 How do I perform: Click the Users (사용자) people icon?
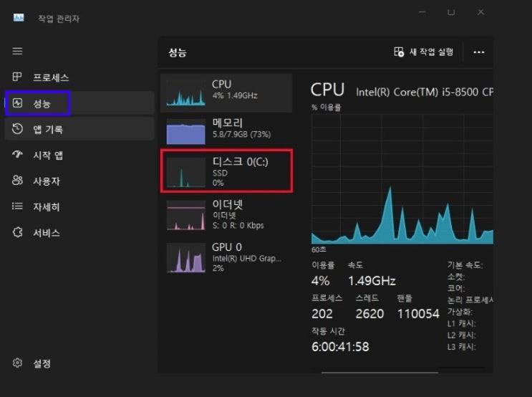pyautogui.click(x=18, y=181)
